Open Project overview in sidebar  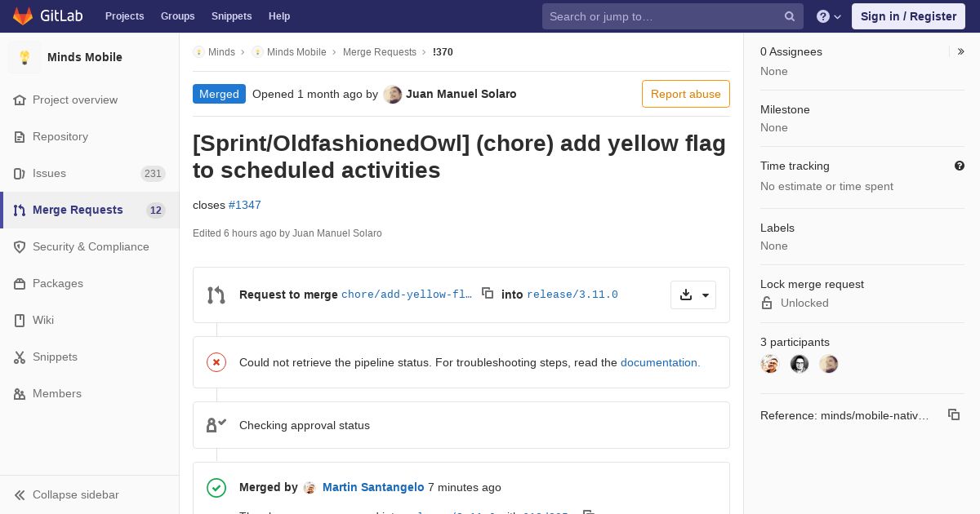tap(75, 100)
